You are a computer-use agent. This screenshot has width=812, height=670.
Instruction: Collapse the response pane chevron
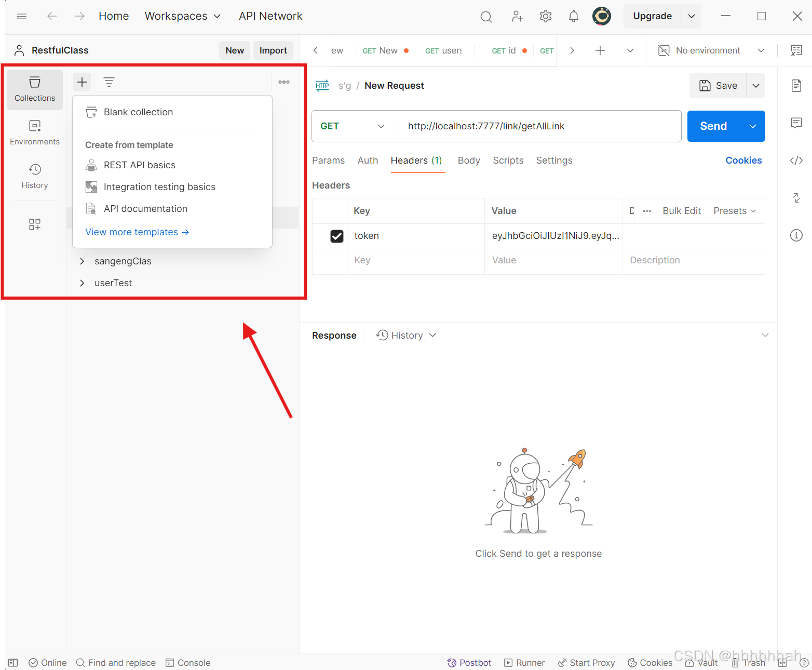[765, 335]
